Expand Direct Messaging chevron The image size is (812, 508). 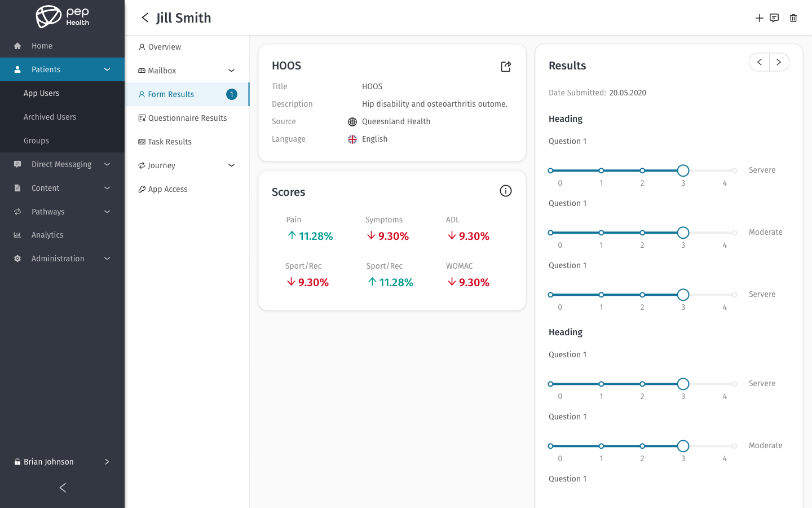107,164
